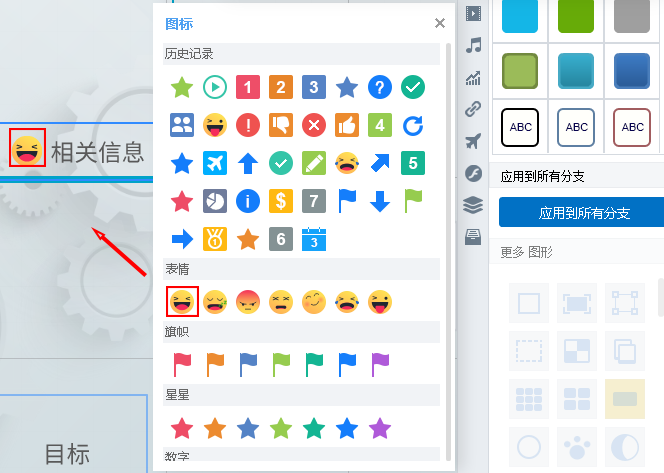
Task: Choose the dashed square shape
Action: 528,350
